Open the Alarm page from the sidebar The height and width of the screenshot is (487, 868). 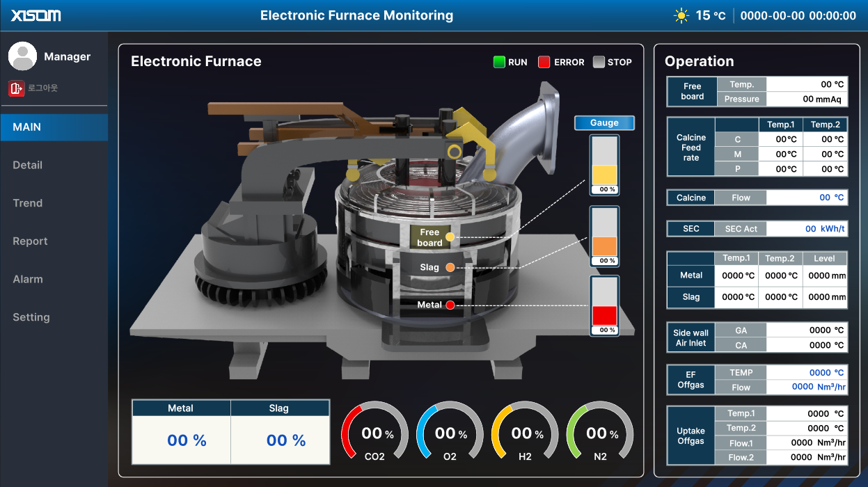coord(27,279)
